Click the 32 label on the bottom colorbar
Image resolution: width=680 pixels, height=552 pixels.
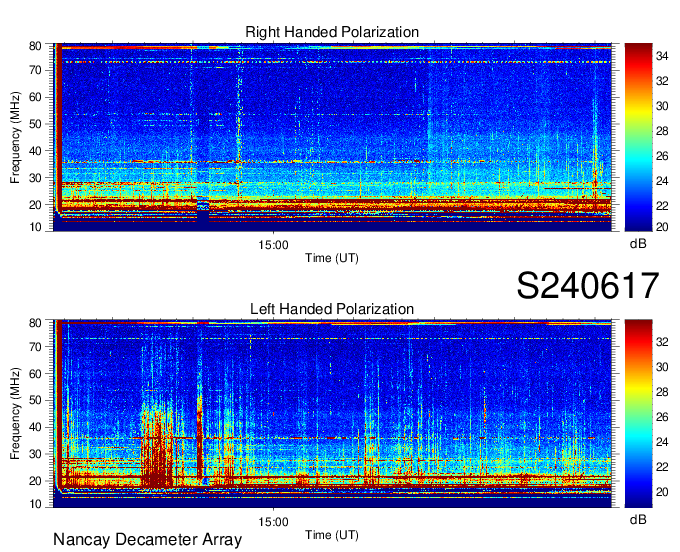click(662, 342)
